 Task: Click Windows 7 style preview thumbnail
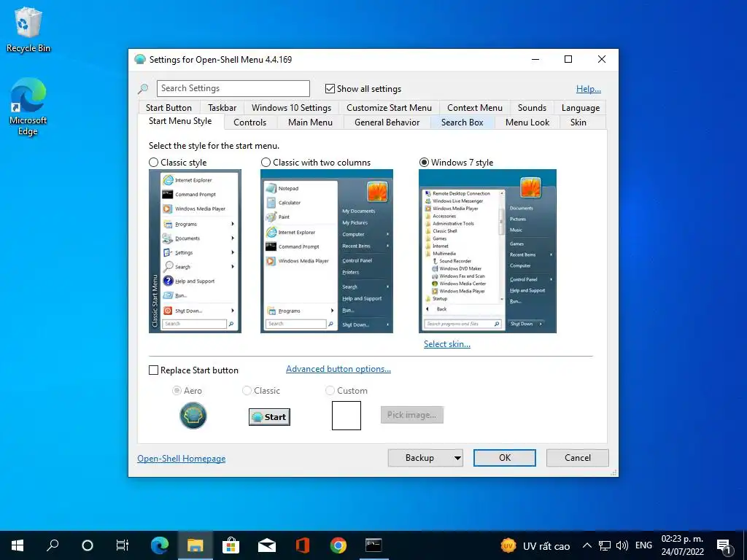(487, 251)
